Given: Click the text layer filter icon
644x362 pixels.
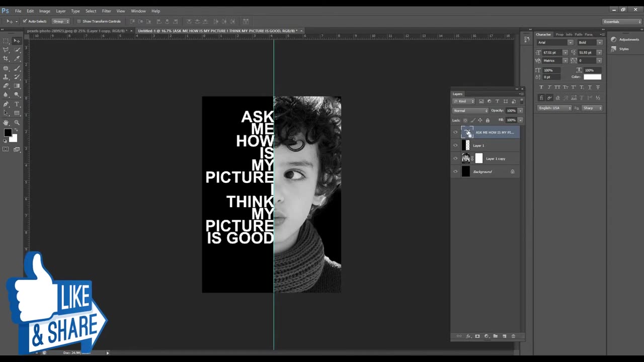Looking at the screenshot, I should (498, 102).
